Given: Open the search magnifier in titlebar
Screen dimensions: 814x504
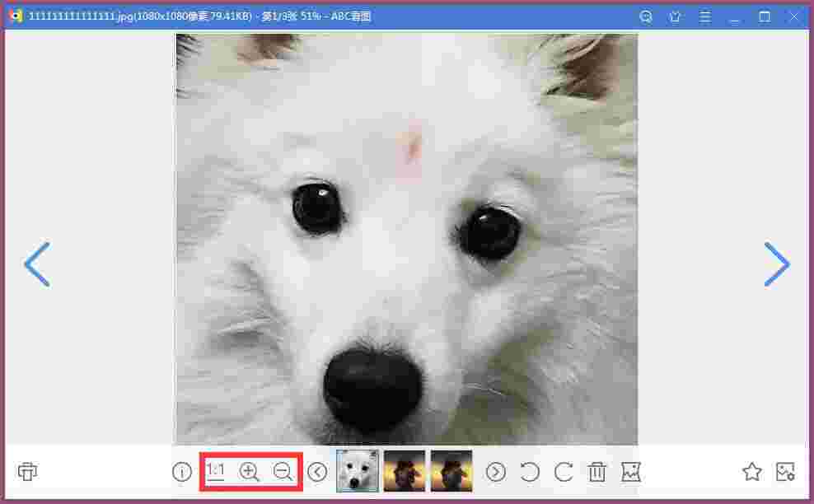Looking at the screenshot, I should click(x=646, y=16).
